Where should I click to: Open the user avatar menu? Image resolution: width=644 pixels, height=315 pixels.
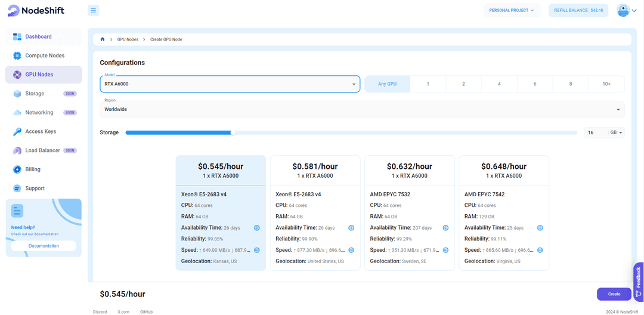coord(623,11)
